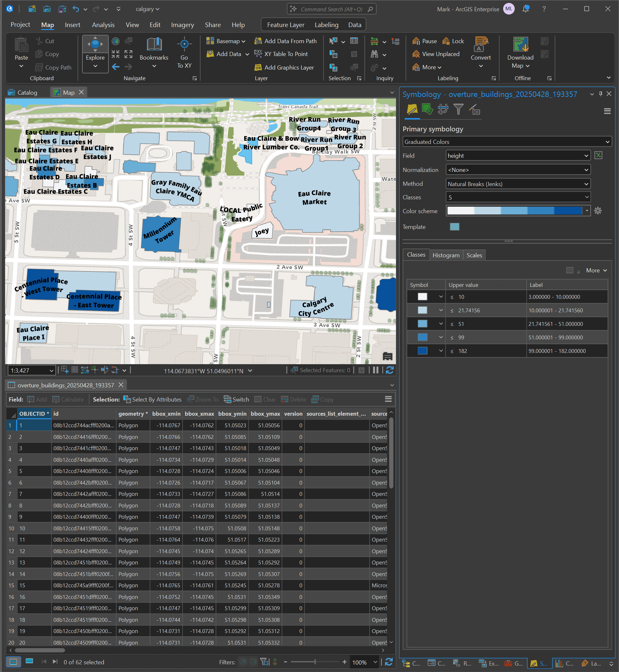Click Select By Attributes in the table
This screenshot has height=672, width=619.
point(152,399)
